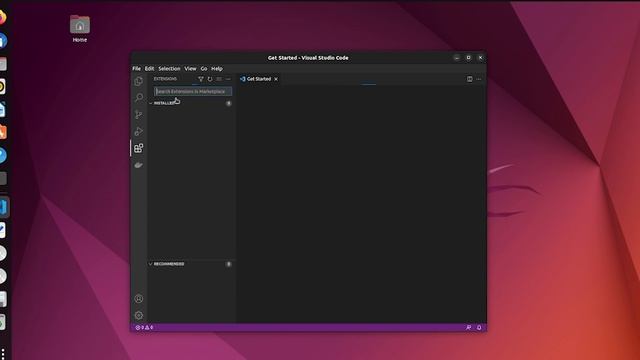The width and height of the screenshot is (640, 360).
Task: Close the Get Started tab
Action: click(276, 79)
